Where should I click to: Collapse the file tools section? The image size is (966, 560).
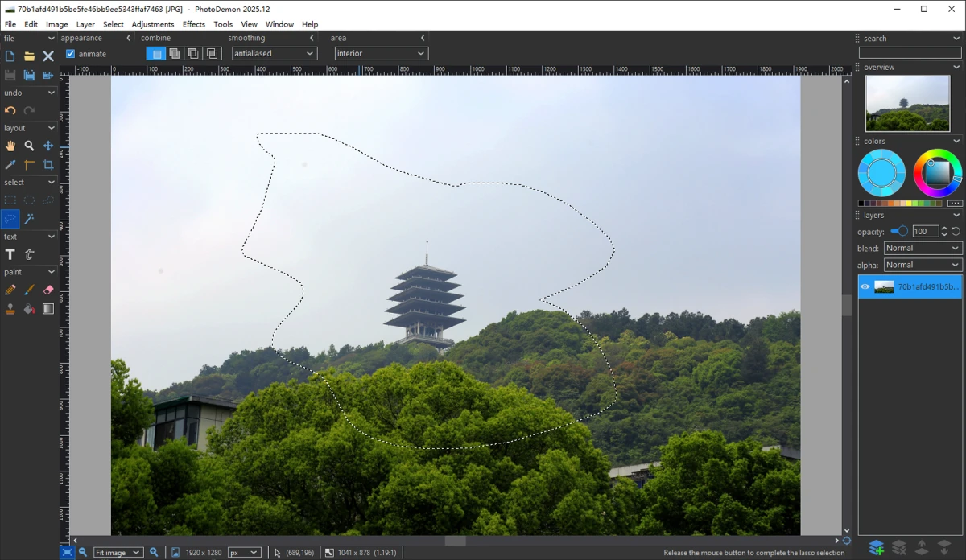(52, 38)
